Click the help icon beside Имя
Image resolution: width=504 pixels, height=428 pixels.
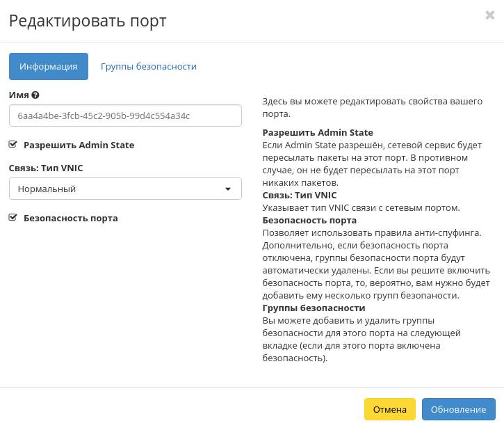(35, 95)
